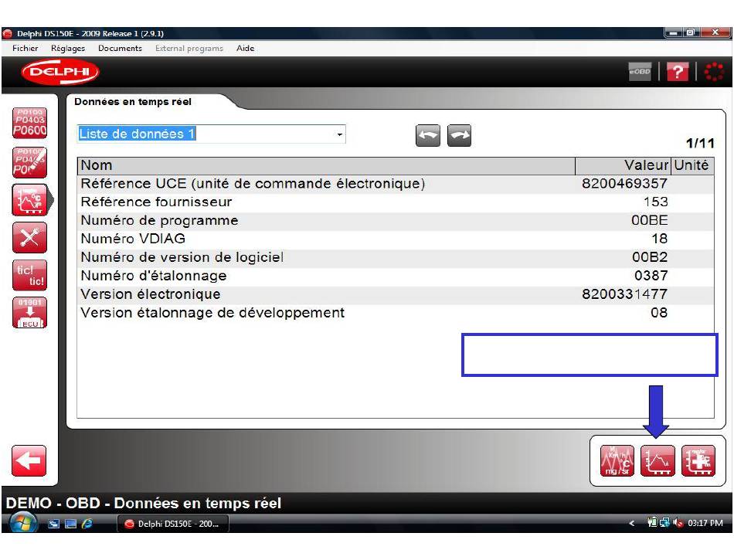
Task: Open the Km/h mg/s units graph icon
Action: [x=617, y=461]
